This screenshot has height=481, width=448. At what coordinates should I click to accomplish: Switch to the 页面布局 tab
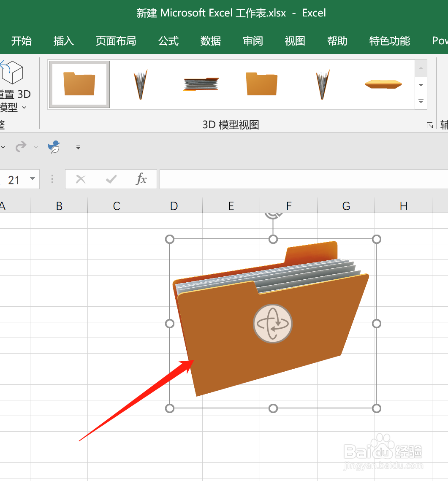[116, 41]
